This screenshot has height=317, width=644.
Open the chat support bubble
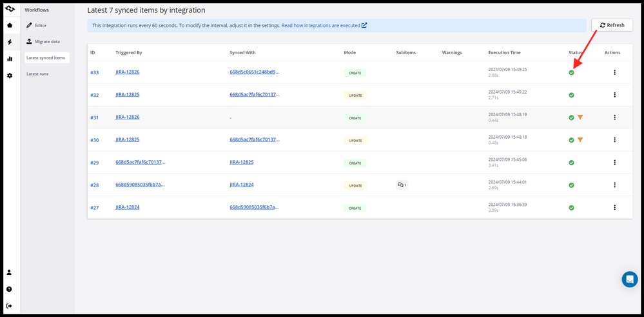tap(630, 279)
